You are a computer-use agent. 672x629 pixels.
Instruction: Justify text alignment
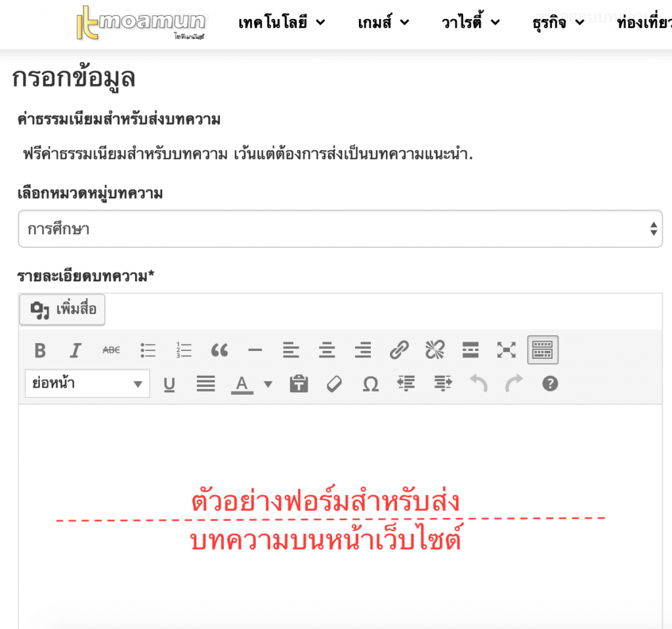click(205, 384)
